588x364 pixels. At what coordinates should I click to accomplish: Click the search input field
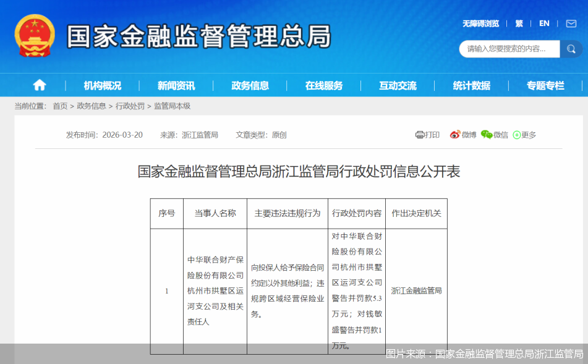507,49
